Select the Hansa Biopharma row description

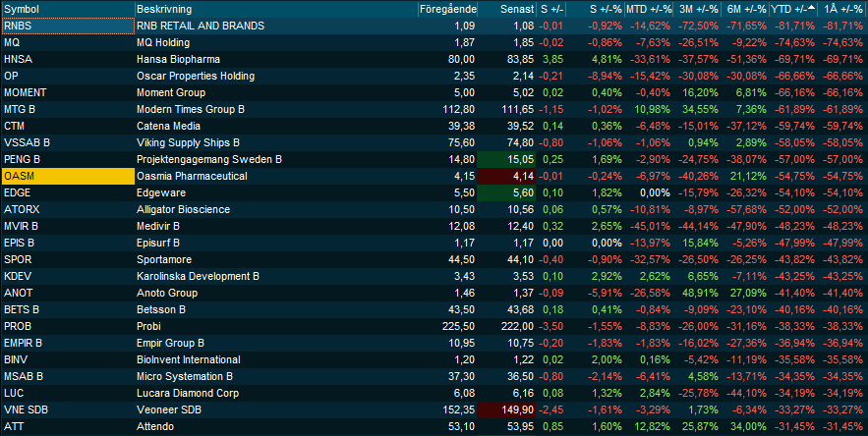coord(178,59)
